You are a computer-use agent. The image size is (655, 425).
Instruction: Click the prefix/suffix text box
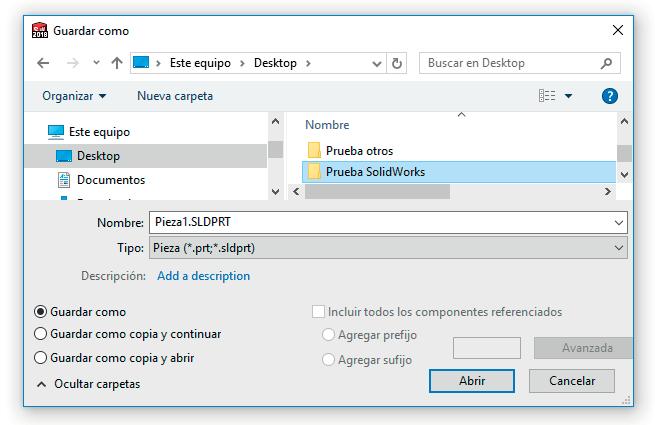[487, 348]
